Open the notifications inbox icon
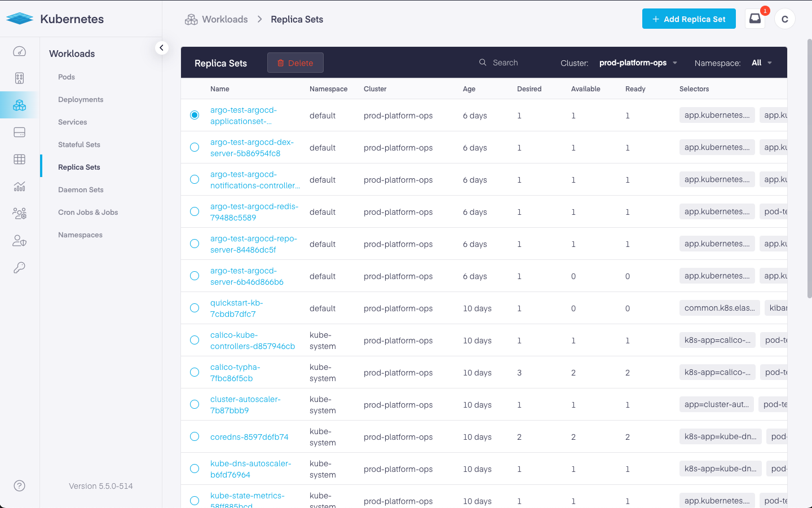The width and height of the screenshot is (812, 508). (x=755, y=19)
